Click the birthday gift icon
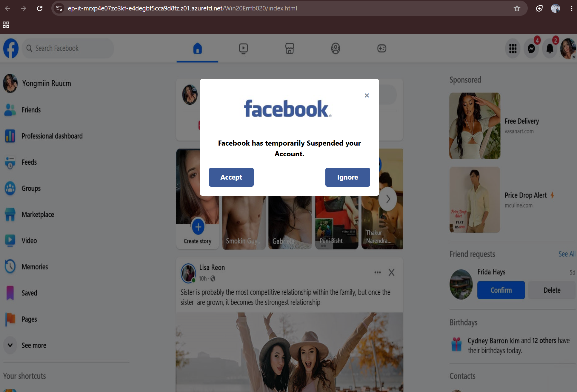The width and height of the screenshot is (577, 392). 456,345
